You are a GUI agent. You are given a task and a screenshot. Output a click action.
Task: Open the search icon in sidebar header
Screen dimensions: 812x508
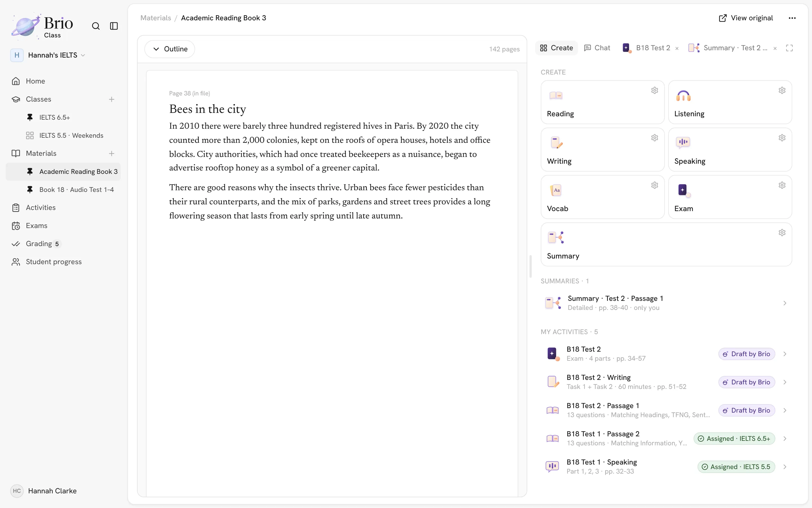click(96, 26)
